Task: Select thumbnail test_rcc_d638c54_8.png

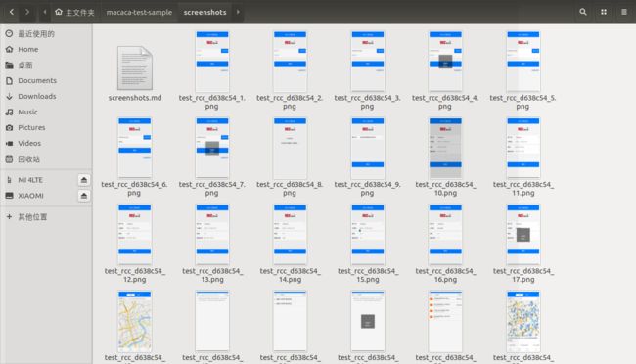Action: pos(290,148)
